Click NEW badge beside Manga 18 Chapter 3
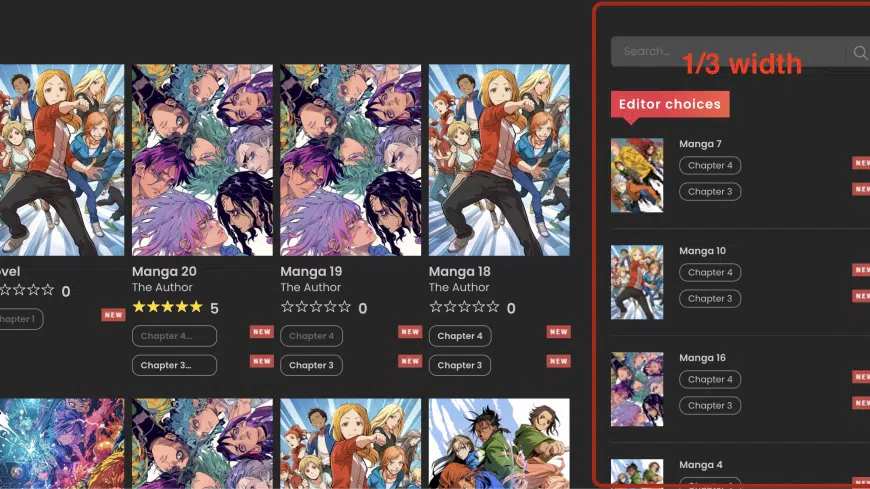Viewport: 870px width, 489px height. [x=559, y=361]
